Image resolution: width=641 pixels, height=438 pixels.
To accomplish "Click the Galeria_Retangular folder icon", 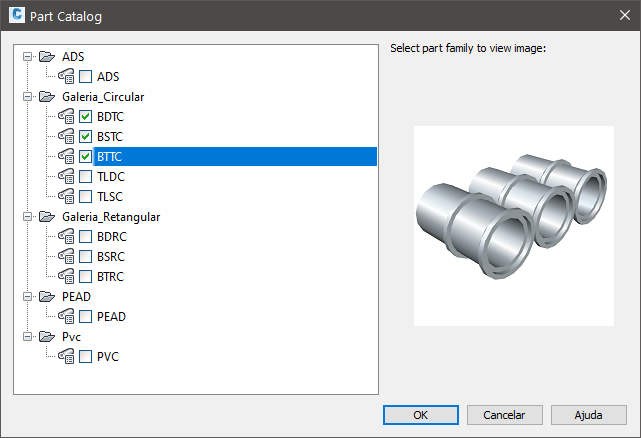I will point(47,216).
